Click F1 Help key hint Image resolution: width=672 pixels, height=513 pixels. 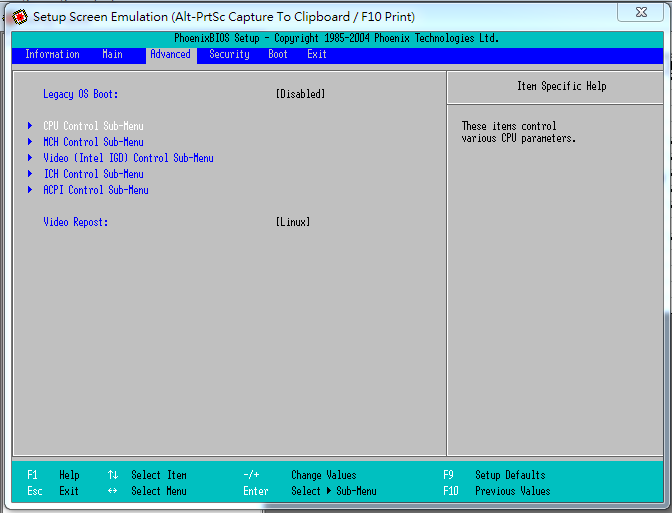[x=53, y=475]
